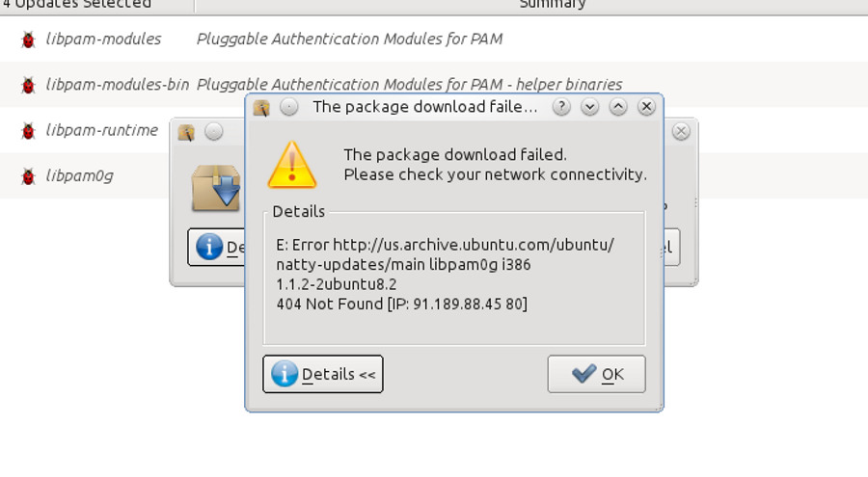The height and width of the screenshot is (477, 868).
Task: Select the libpam-runtime package entry
Action: click(x=102, y=130)
